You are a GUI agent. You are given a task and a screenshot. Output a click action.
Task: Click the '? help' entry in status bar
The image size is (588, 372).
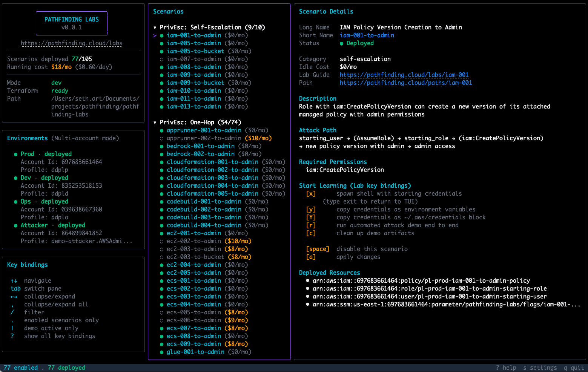point(506,368)
